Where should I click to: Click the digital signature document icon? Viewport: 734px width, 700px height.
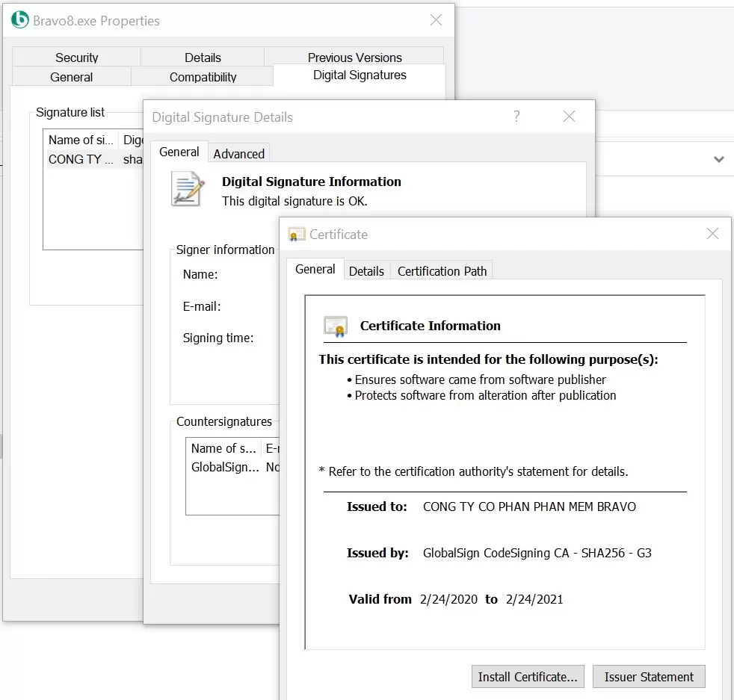[187, 189]
